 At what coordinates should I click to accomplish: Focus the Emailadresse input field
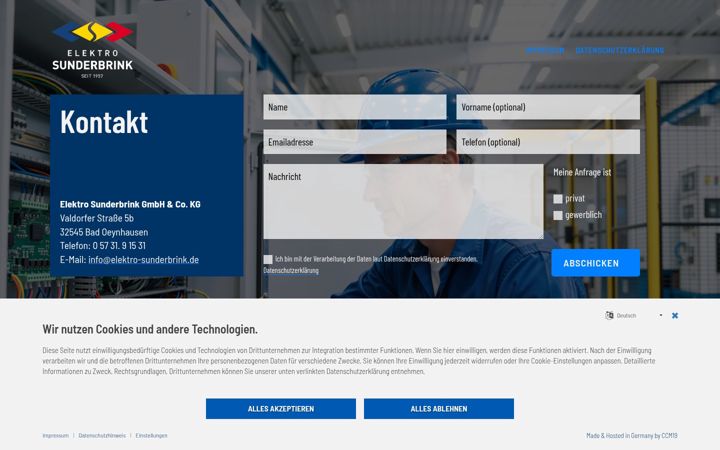355,142
